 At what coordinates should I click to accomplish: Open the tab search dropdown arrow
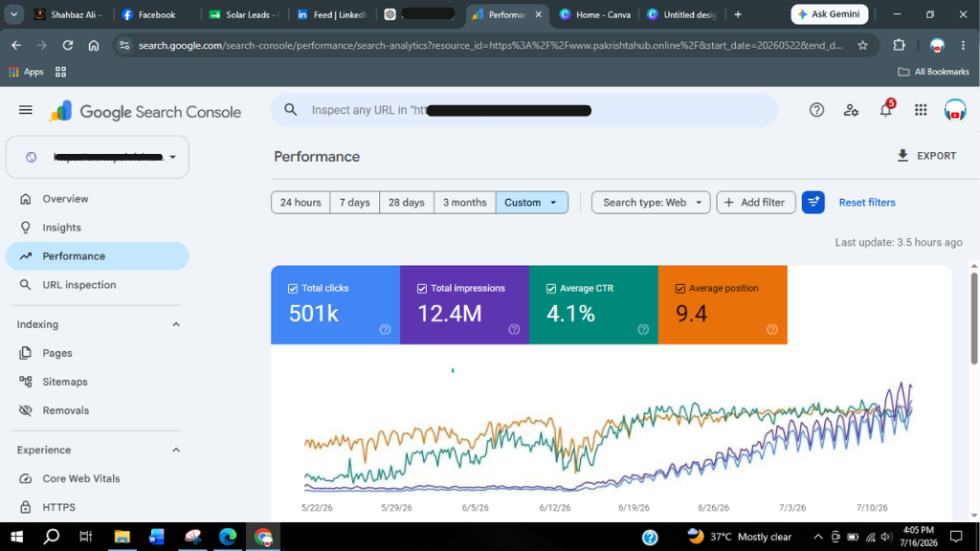tap(13, 14)
